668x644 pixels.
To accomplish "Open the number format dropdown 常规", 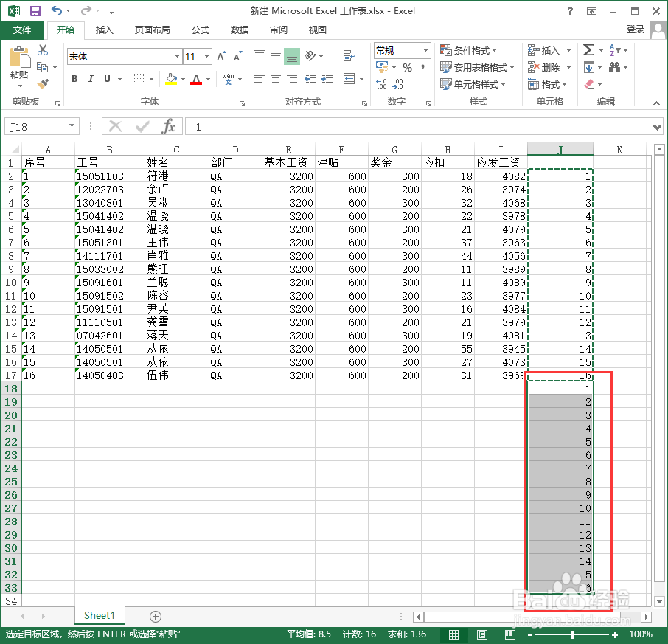I will (425, 51).
